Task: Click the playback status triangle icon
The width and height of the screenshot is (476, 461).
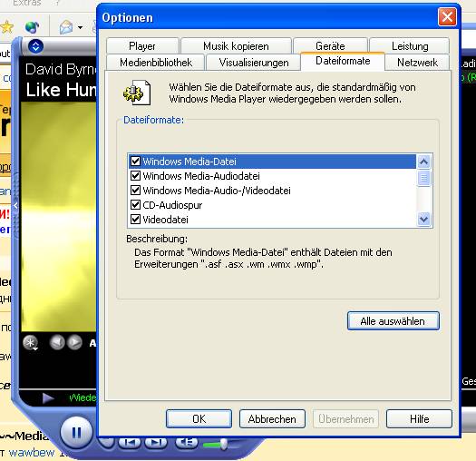Action: tap(48, 397)
